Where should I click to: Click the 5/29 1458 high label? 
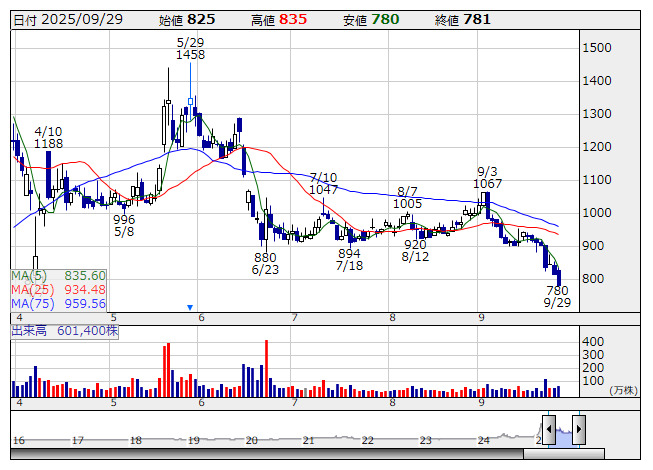[190, 49]
